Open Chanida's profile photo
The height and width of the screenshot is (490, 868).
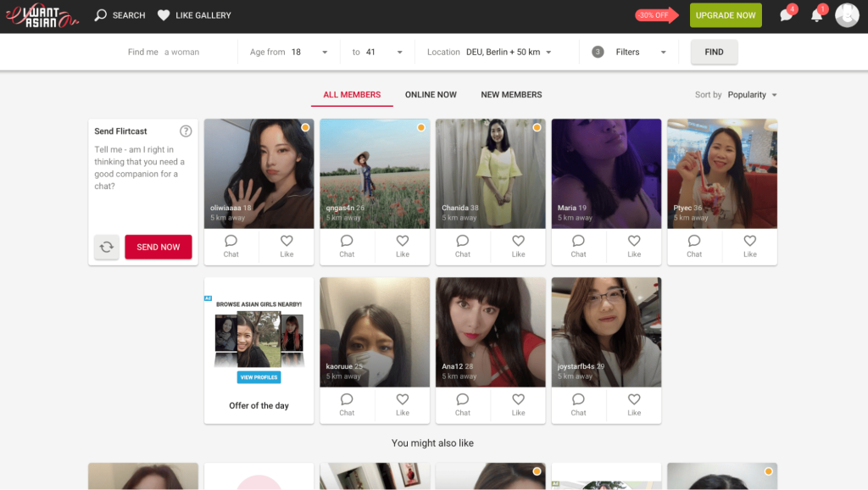pos(491,173)
